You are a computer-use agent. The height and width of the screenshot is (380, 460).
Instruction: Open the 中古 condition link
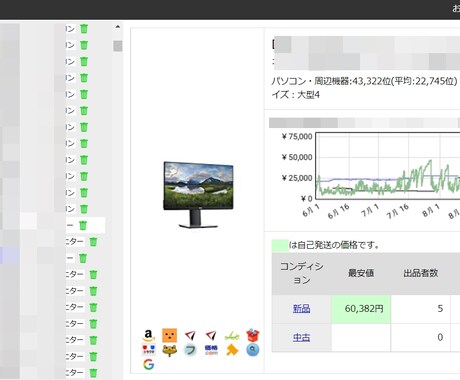(301, 337)
